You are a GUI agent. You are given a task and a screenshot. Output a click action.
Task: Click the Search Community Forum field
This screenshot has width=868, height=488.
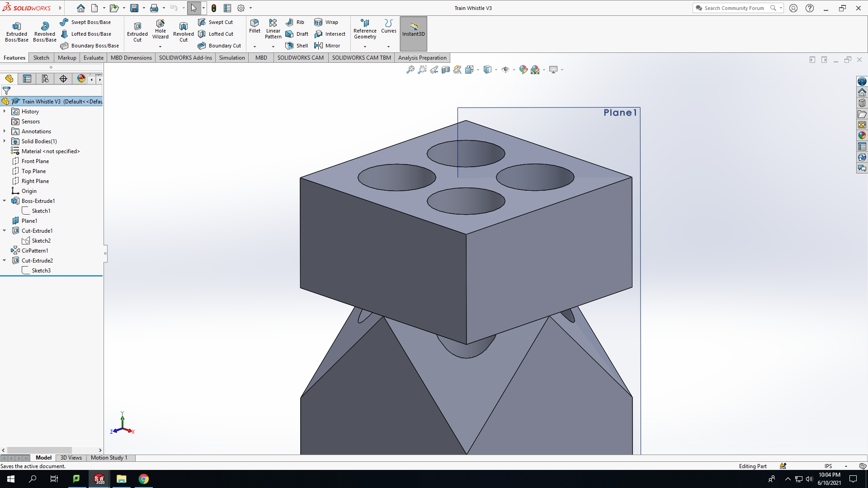point(734,8)
